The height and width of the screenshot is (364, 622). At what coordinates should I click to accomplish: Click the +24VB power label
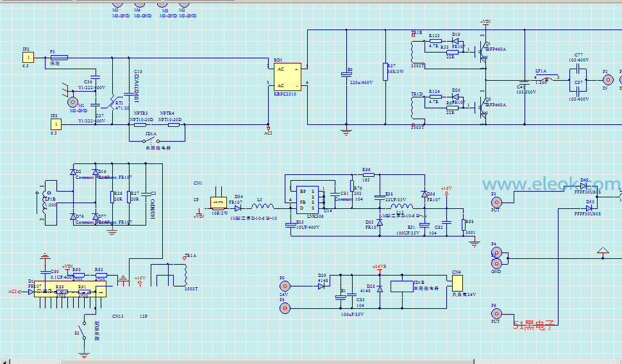click(379, 267)
